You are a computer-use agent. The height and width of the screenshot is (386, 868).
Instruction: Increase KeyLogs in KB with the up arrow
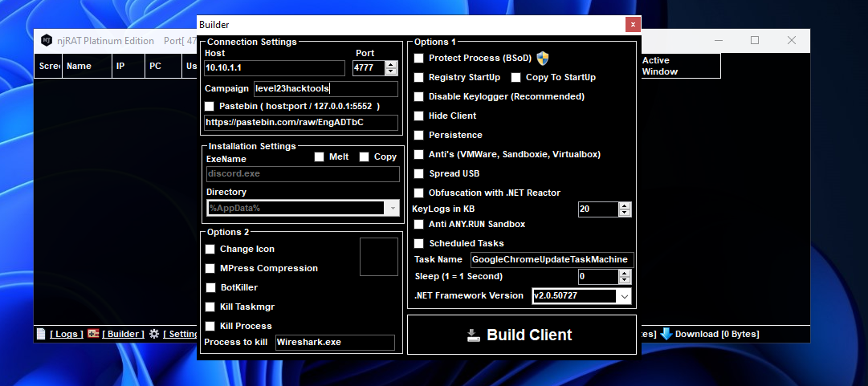click(625, 205)
